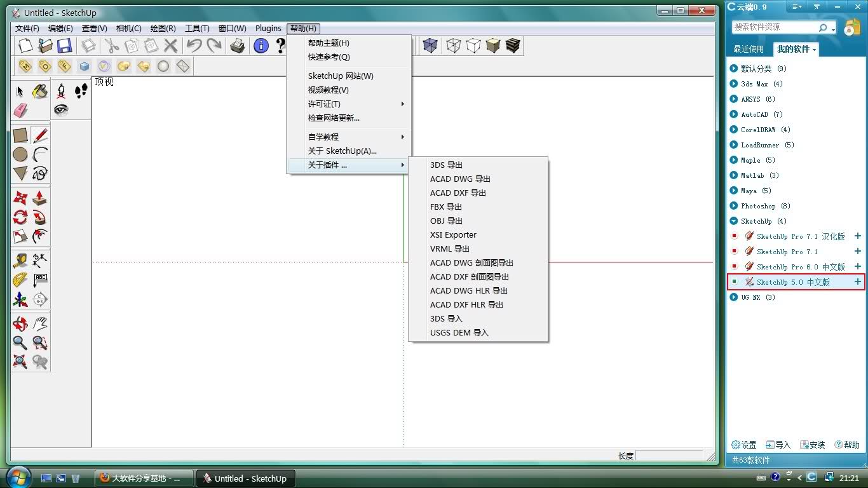Select the Tape Measure tool
Screen dimensions: 868x488
pyautogui.click(x=20, y=261)
